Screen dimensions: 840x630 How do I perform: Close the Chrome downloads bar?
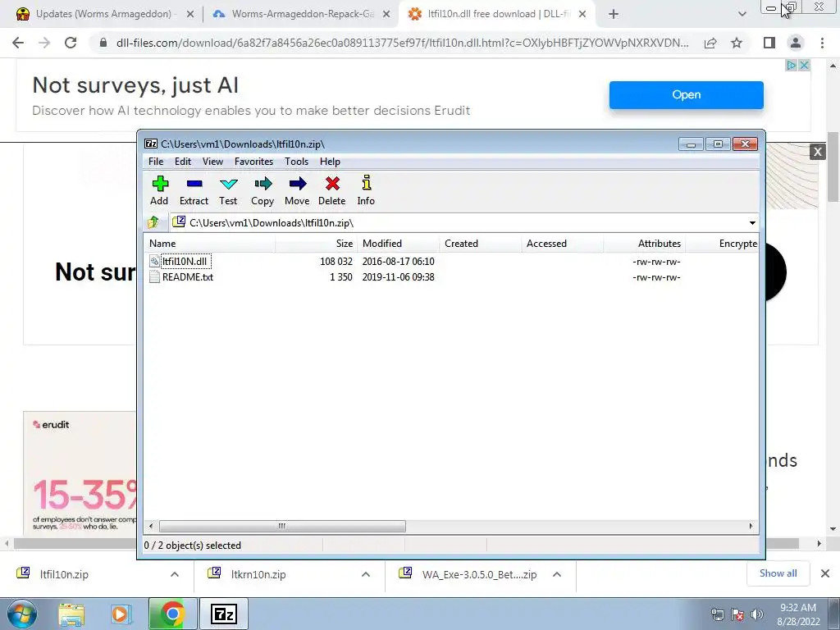click(x=825, y=573)
